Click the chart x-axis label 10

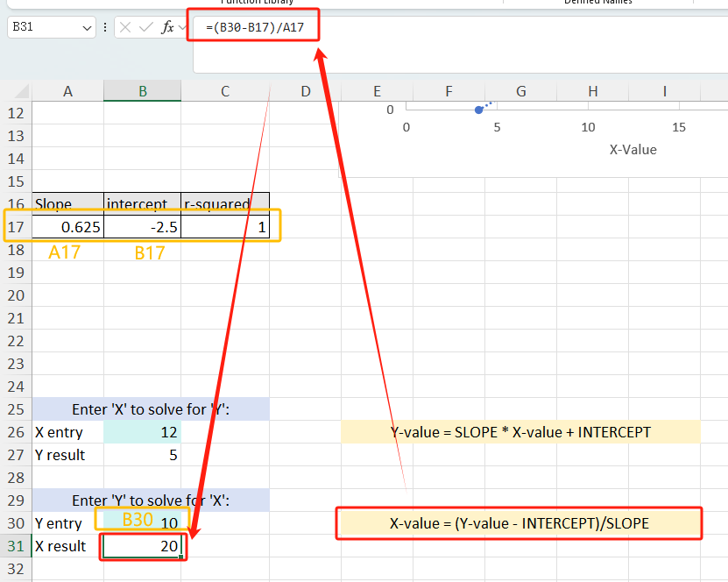pos(588,127)
